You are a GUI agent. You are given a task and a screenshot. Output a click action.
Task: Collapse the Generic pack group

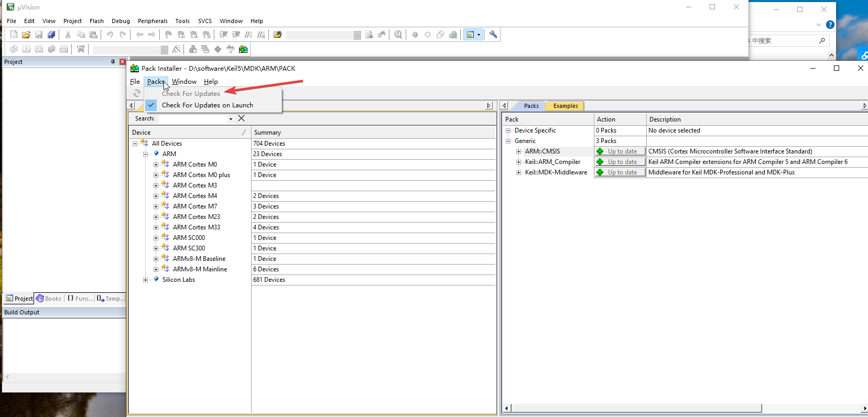click(x=508, y=141)
